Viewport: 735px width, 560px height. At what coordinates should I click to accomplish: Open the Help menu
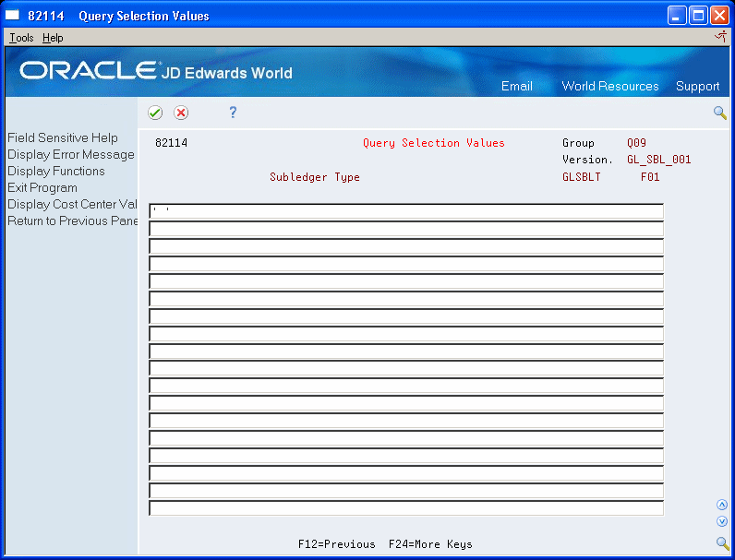tap(53, 38)
